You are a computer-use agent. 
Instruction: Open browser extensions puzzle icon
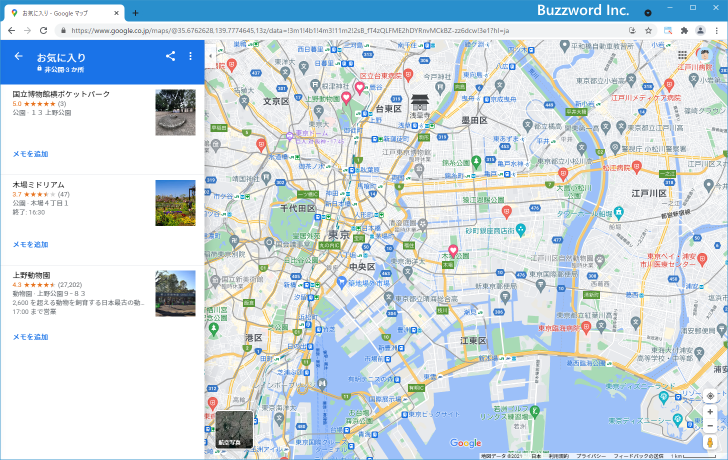click(x=684, y=31)
